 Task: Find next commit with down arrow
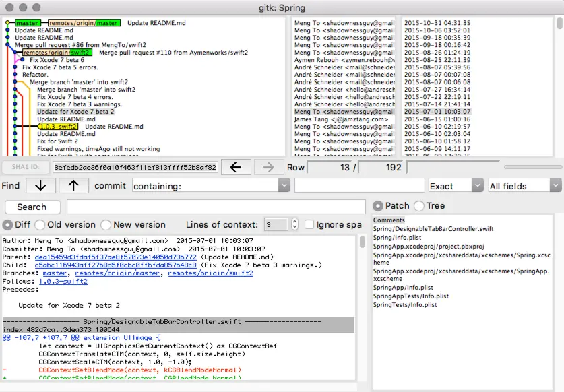pyautogui.click(x=40, y=186)
